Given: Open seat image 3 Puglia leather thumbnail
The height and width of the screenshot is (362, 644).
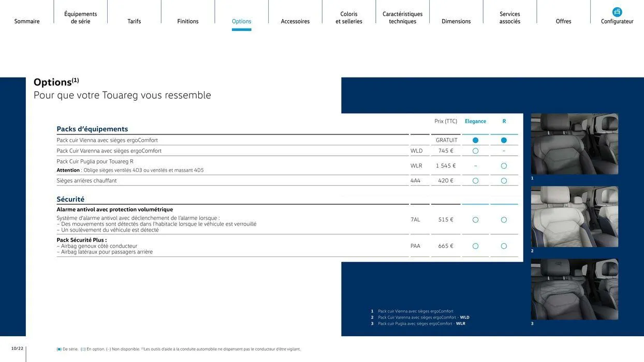Looking at the screenshot, I should click(x=575, y=289).
